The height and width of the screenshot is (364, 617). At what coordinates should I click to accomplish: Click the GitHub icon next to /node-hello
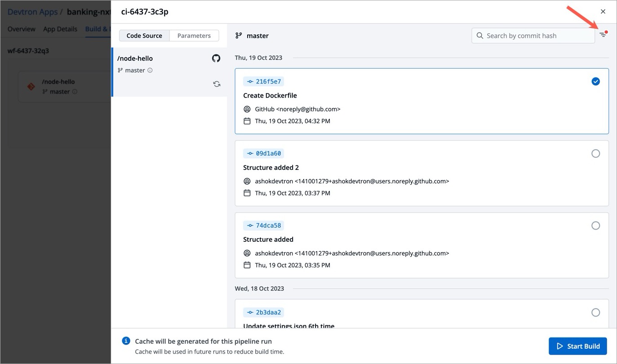(216, 58)
